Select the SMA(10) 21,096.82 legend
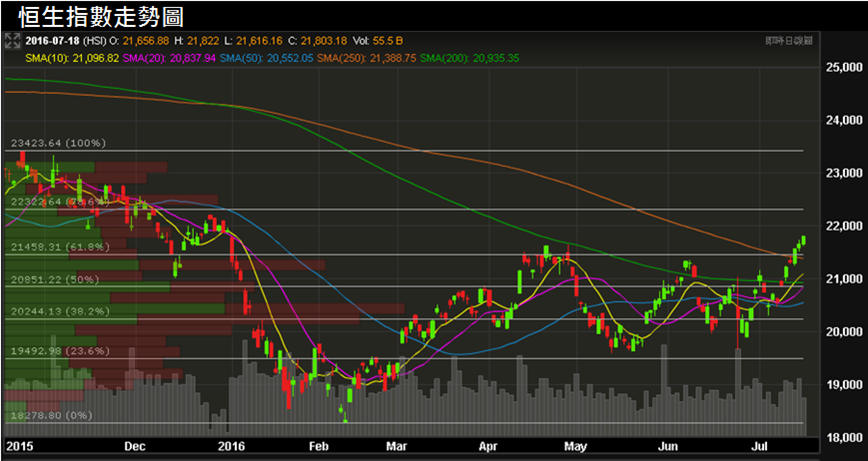This screenshot has width=868, height=461. pyautogui.click(x=72, y=58)
